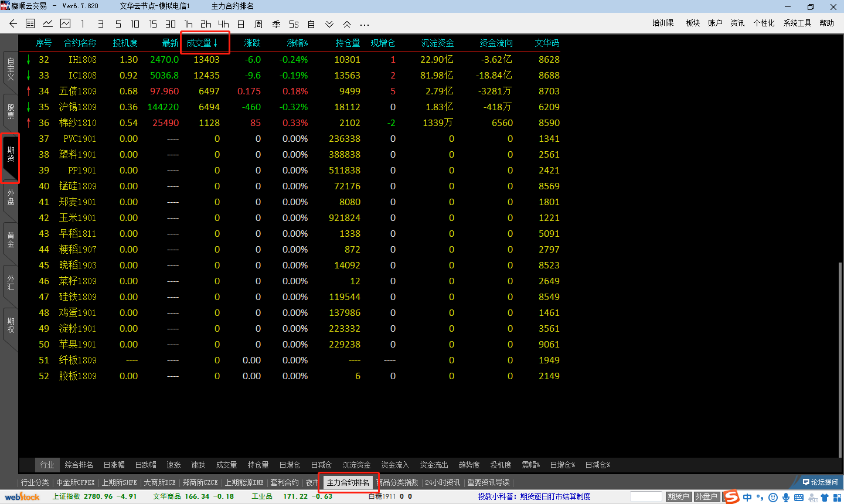Click the input field beside 期货户
The width and height of the screenshot is (844, 504).
646,497
